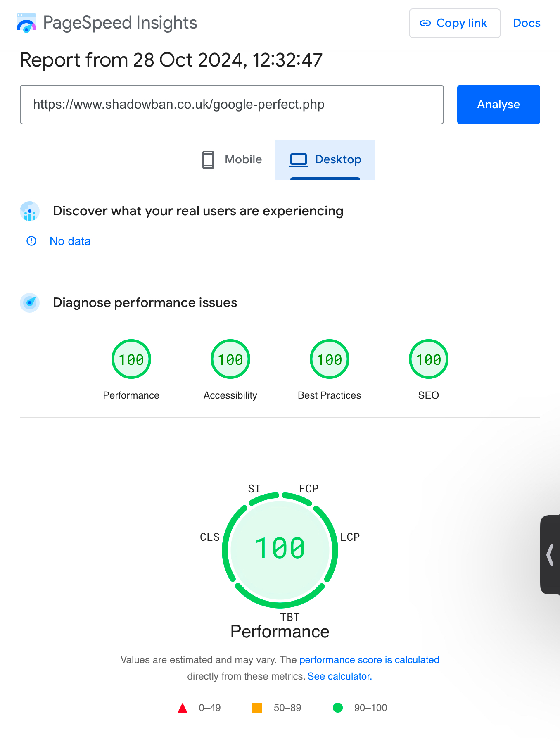Open the Docs link
560x749 pixels.
pos(527,23)
